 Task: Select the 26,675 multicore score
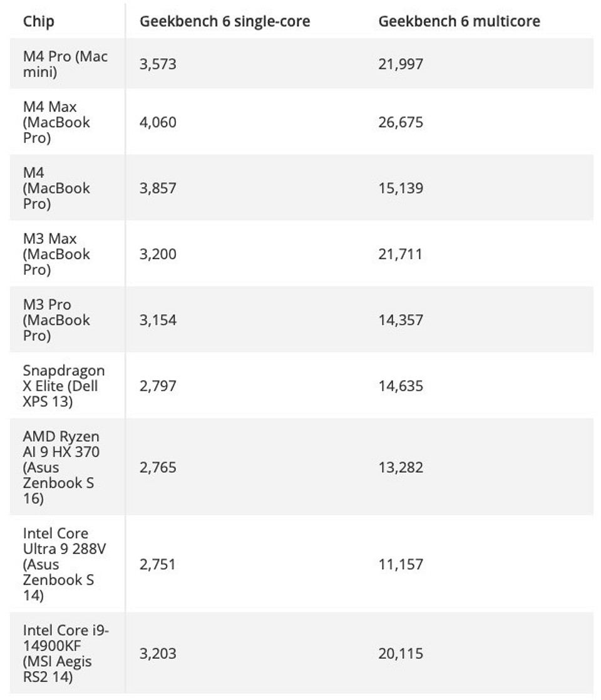click(401, 122)
